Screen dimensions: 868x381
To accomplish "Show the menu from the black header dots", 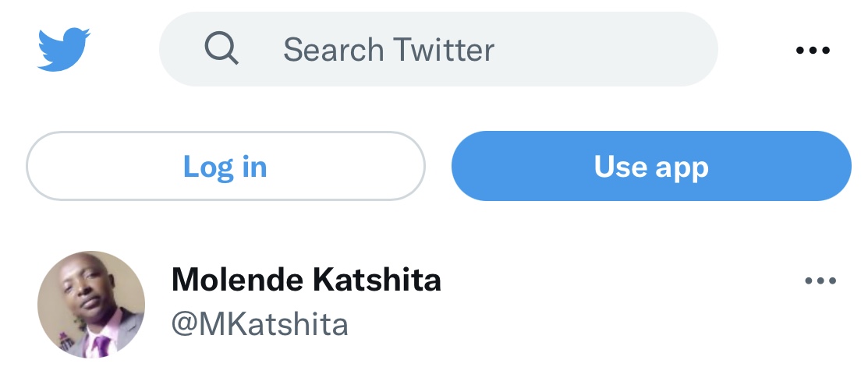I will (x=813, y=51).
